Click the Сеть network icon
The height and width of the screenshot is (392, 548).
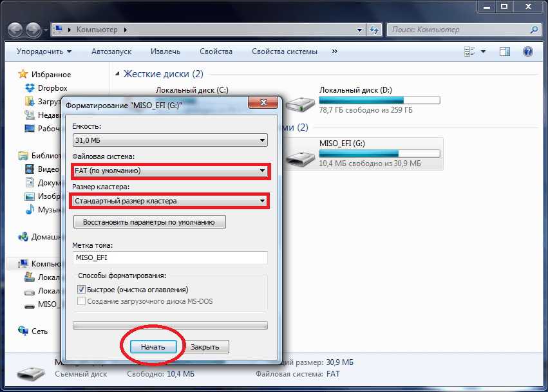pos(23,331)
